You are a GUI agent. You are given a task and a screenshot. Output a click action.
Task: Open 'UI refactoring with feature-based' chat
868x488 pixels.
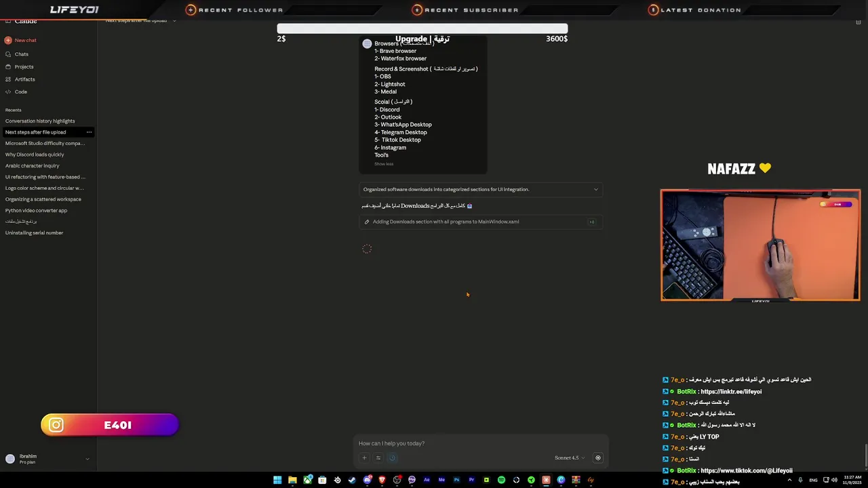coord(45,177)
